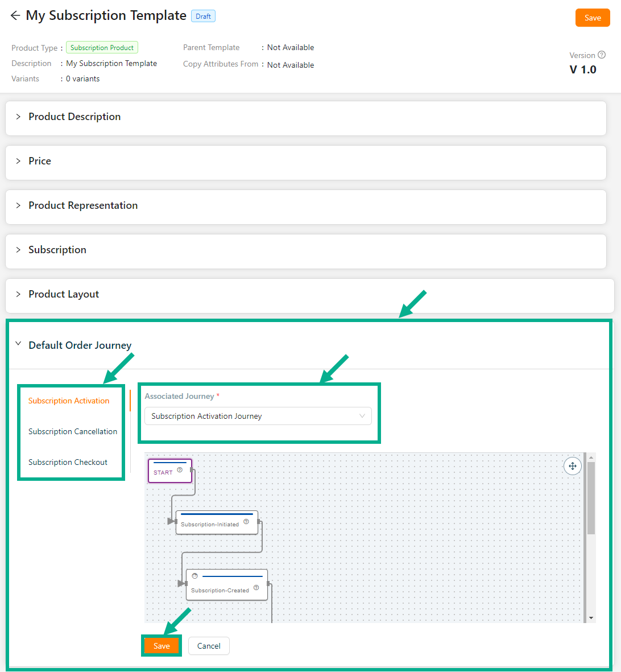Click help icon on Subscription-Initiated node
Screen dimensions: 621x672
coord(246,522)
